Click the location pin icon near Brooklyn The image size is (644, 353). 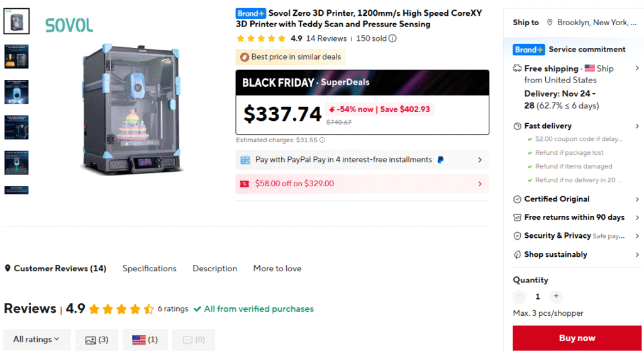click(x=550, y=23)
